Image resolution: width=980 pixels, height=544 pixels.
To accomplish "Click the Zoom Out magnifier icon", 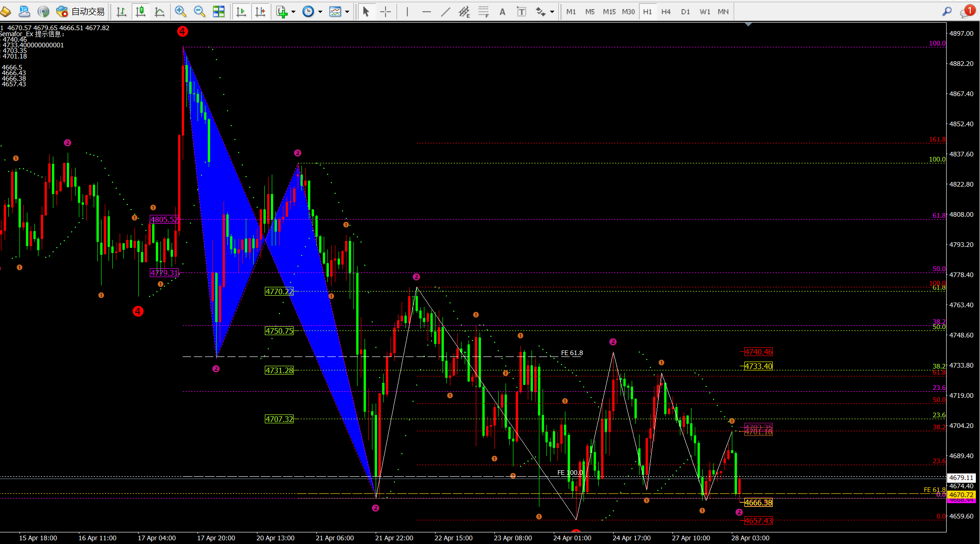I will coord(199,12).
